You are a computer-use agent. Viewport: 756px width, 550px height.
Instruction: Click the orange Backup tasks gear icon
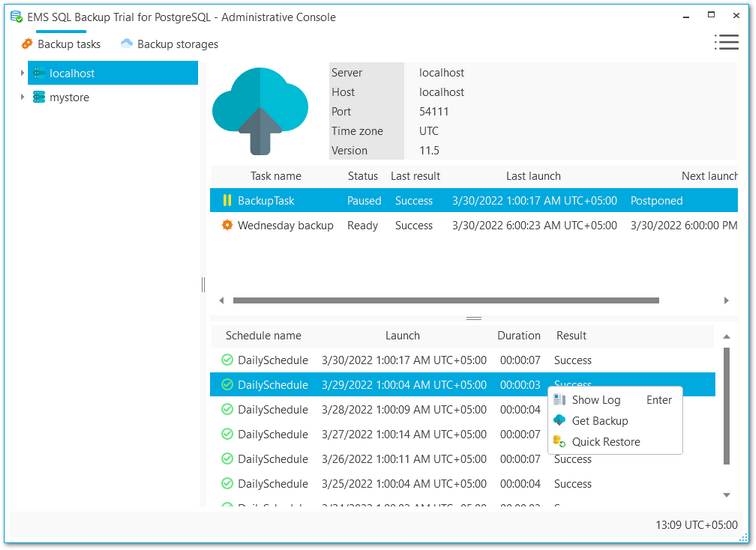tap(27, 44)
